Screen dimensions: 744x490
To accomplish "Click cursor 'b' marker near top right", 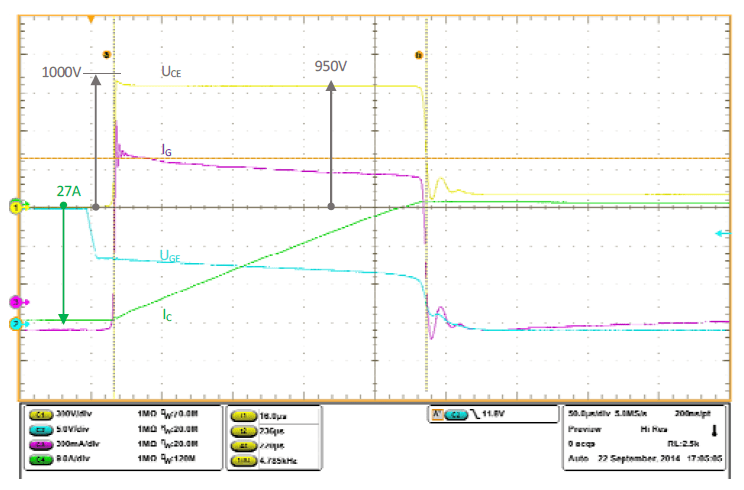I will [x=417, y=57].
